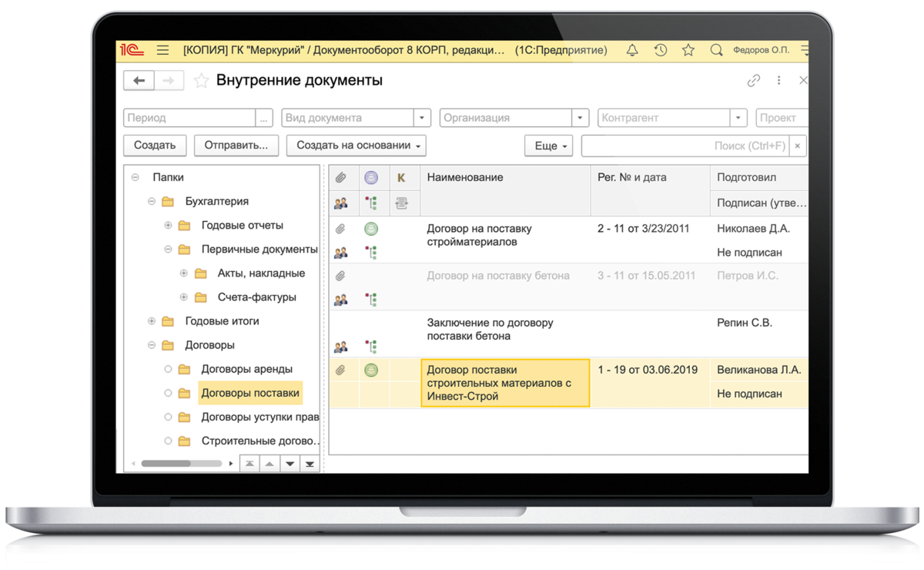Click the Поиск search field

685,146
